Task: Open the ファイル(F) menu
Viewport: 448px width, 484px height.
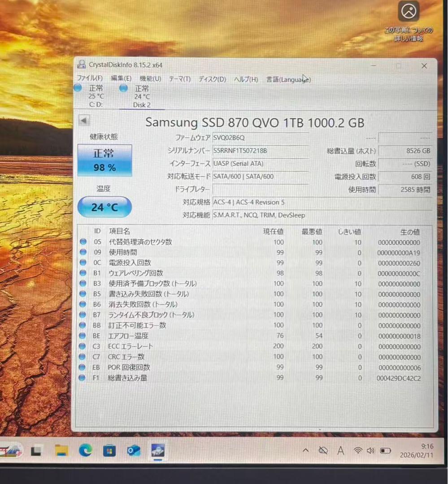Action: coord(89,79)
